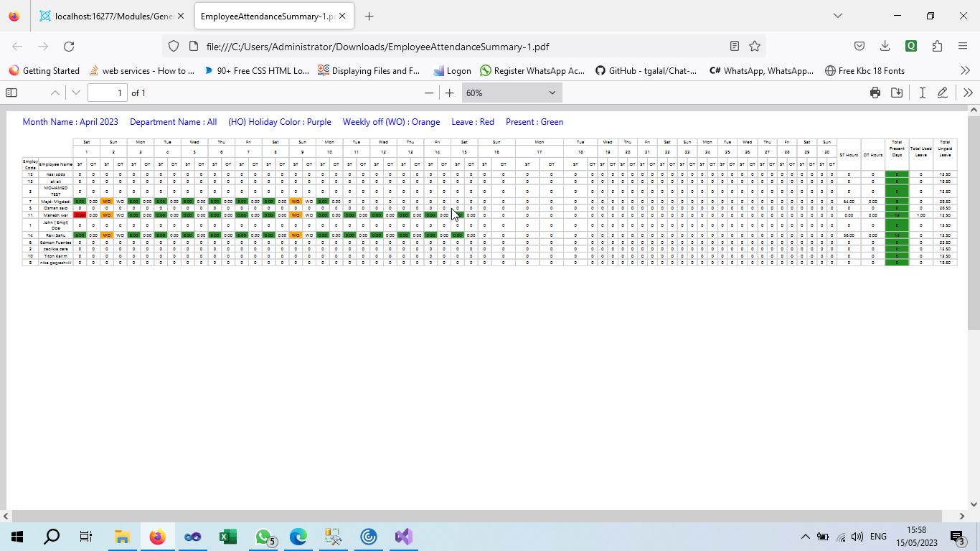Open Visual Studio from the taskbar
The height and width of the screenshot is (551, 980).
point(403,537)
